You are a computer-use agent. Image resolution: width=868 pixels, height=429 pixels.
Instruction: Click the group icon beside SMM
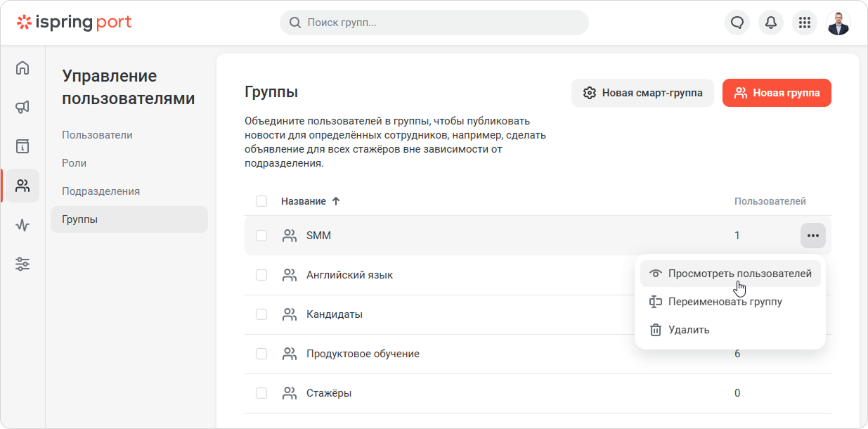pyautogui.click(x=290, y=236)
